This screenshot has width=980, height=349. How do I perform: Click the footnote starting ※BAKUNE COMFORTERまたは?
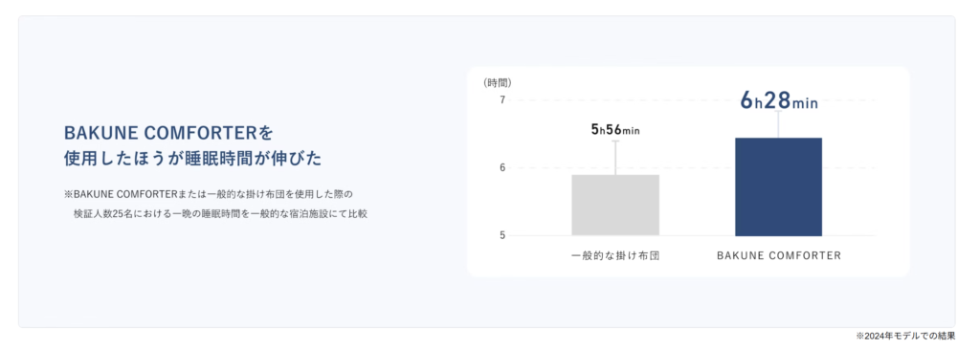[x=209, y=194]
